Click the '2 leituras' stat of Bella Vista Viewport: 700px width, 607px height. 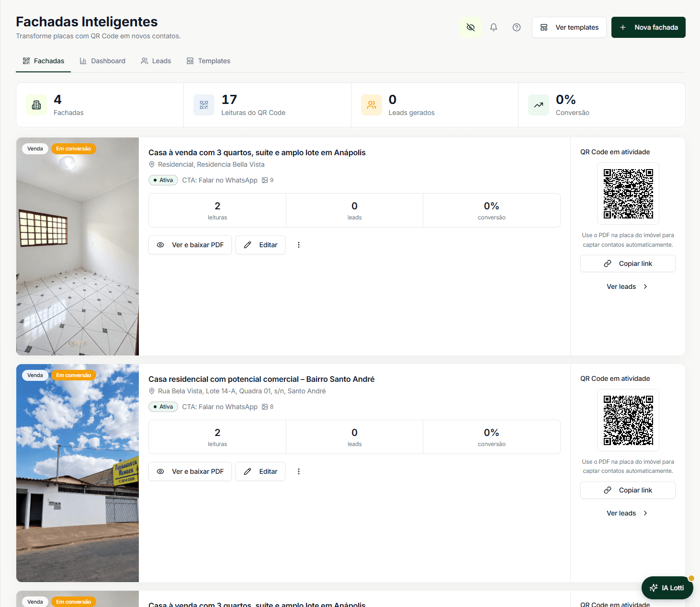tap(217, 210)
